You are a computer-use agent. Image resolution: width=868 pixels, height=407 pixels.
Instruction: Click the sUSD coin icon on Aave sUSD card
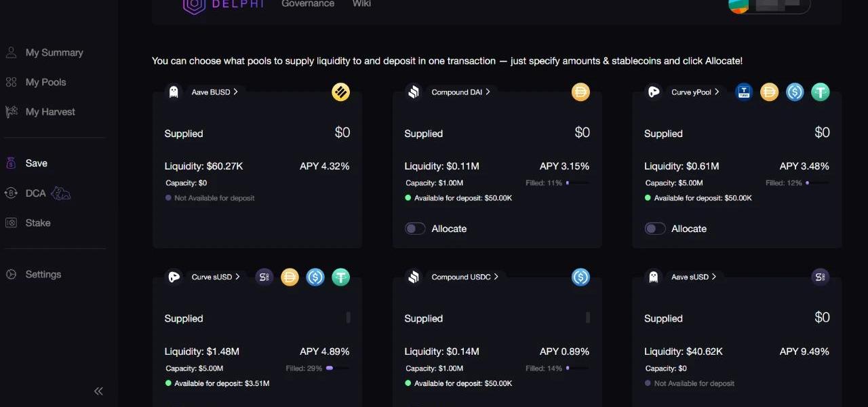pyautogui.click(x=821, y=277)
